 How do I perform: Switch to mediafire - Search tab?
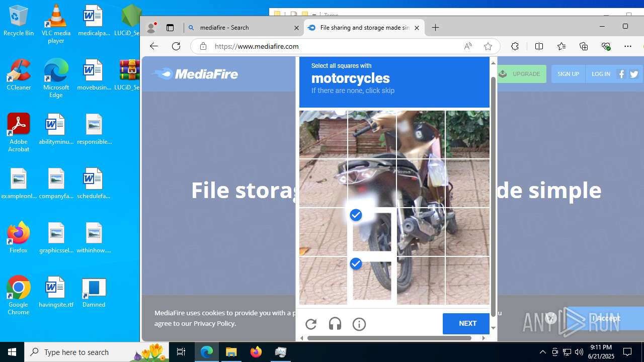(x=244, y=28)
